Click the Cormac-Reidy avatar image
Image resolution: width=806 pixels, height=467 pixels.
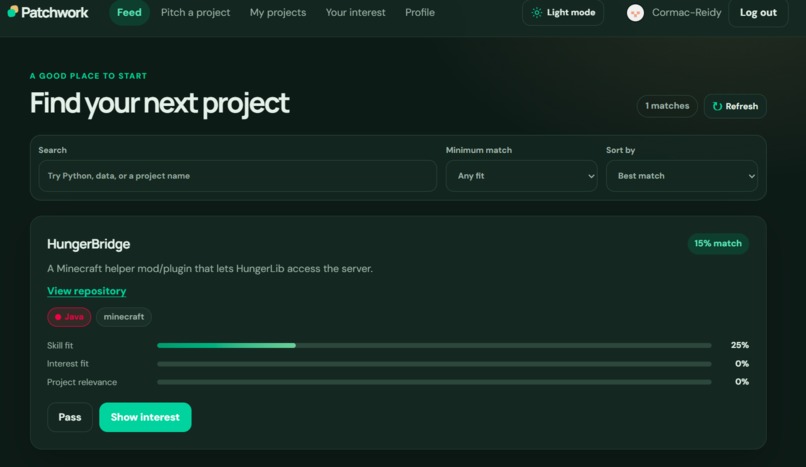click(635, 13)
